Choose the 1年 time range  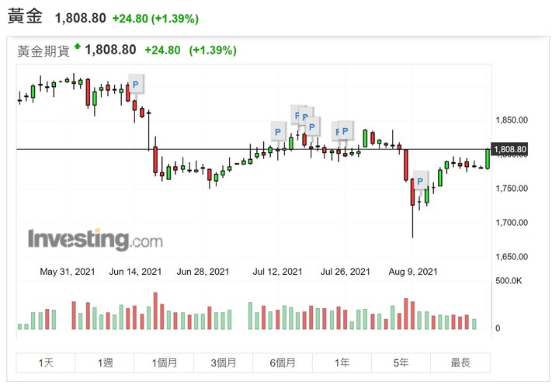[x=342, y=363]
